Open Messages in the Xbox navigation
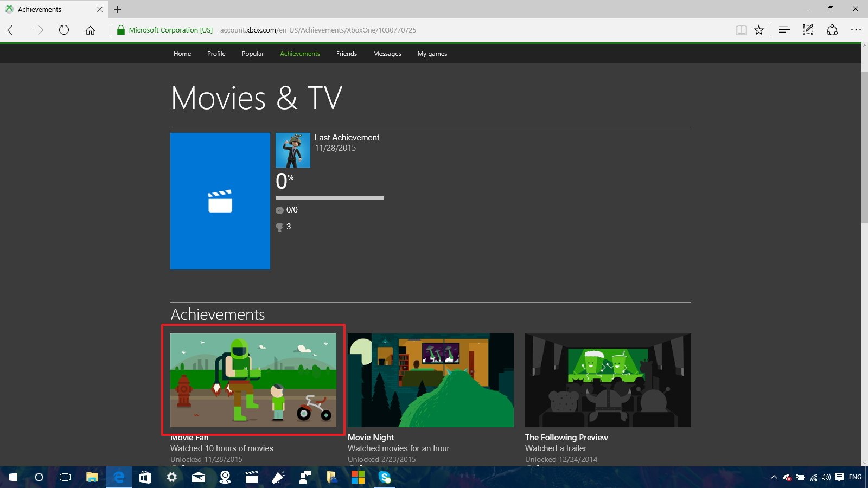The width and height of the screenshot is (868, 488). coord(387,54)
